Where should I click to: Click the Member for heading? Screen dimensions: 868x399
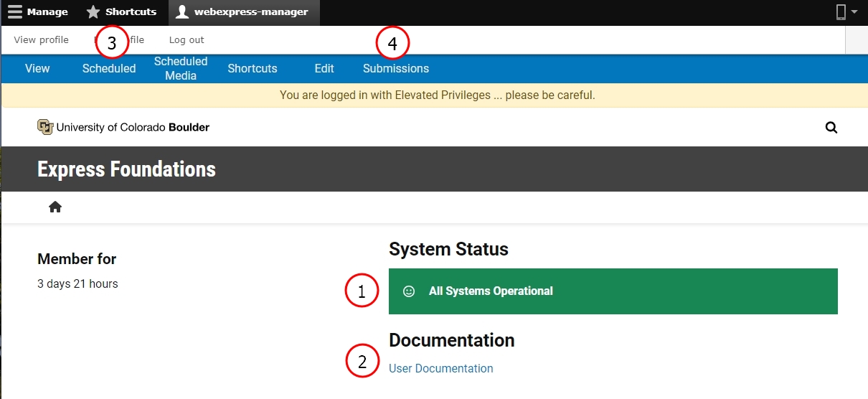[x=77, y=259]
